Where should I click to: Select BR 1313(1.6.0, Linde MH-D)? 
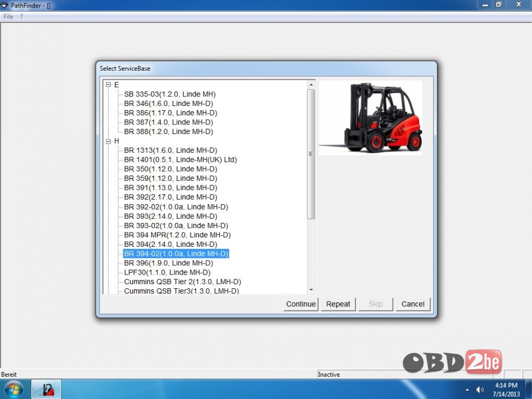point(170,150)
